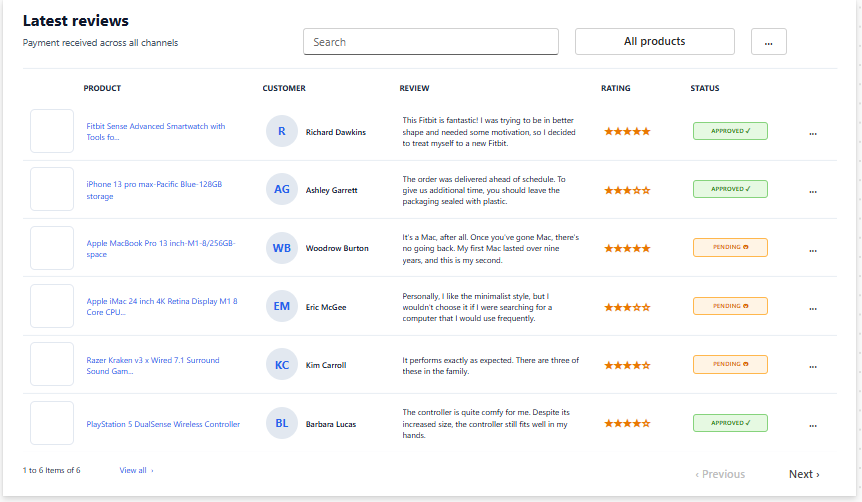
Task: Click Pending status badge for Woodrow Burton
Action: coord(730,247)
